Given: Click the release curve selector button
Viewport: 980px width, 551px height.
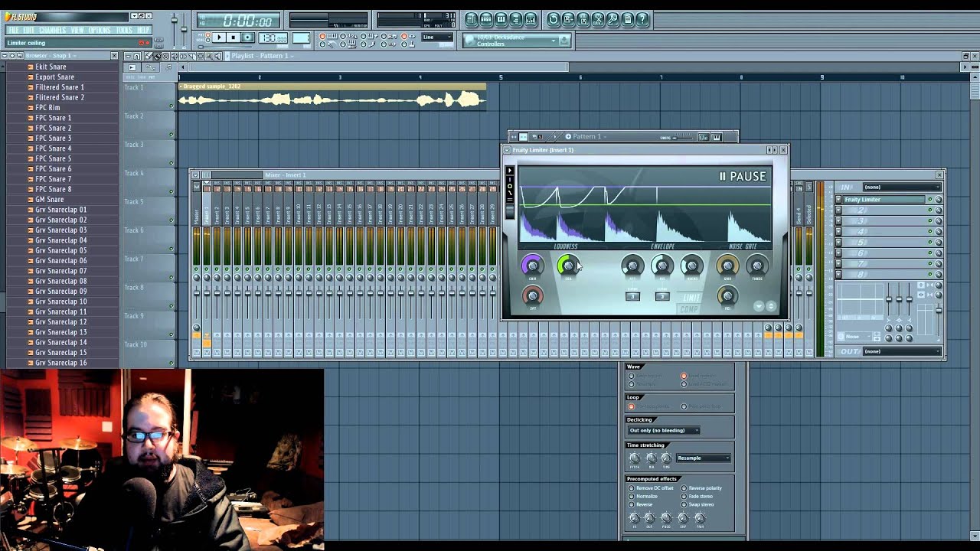Looking at the screenshot, I should 662,296.
